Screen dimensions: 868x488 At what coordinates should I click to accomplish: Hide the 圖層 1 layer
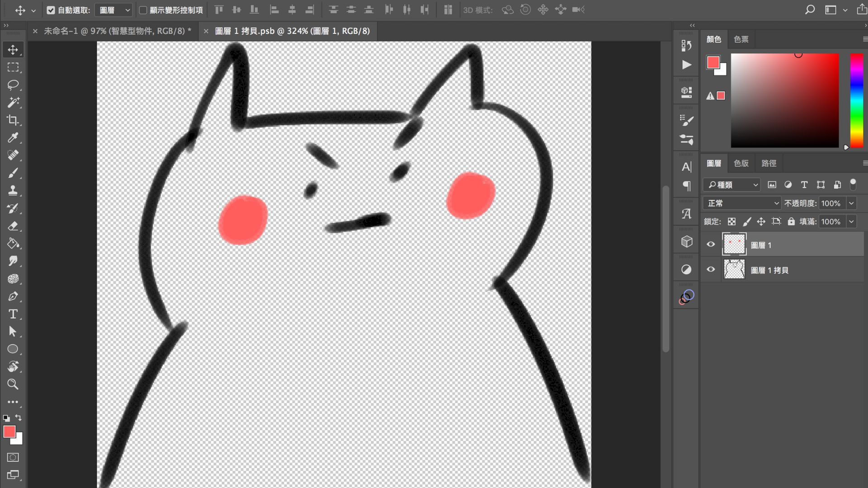[711, 244]
